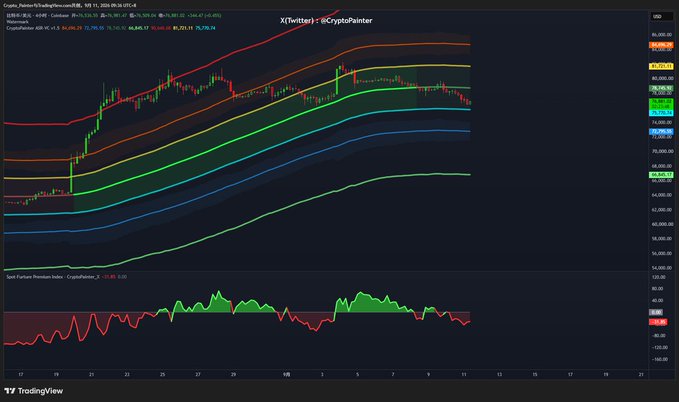Click the 86,000.00 price axis tick

(663, 35)
